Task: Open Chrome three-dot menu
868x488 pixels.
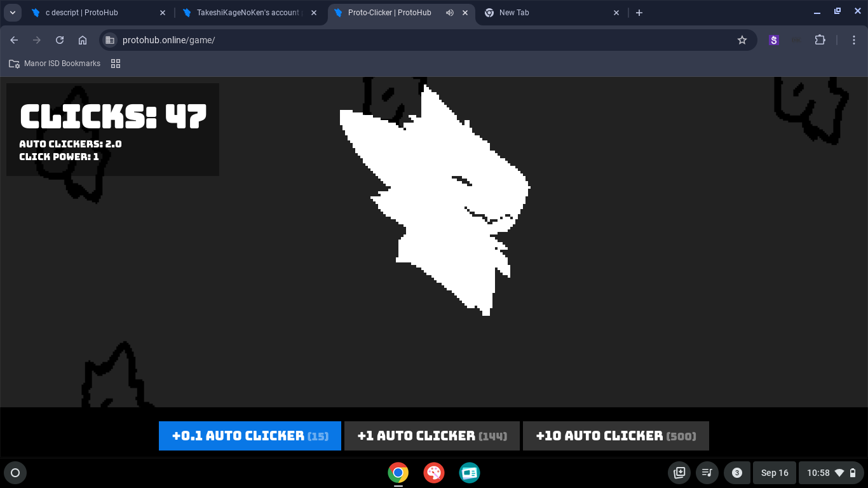Action: tap(853, 40)
